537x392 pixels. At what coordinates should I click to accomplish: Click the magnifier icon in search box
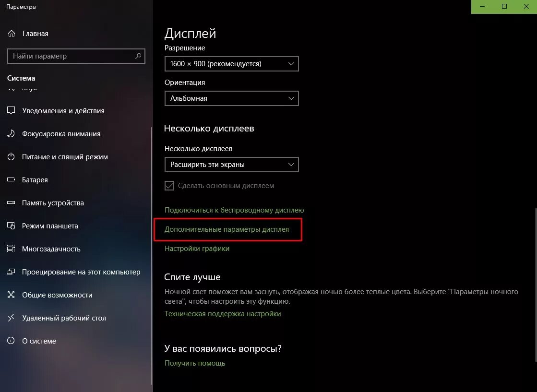138,56
